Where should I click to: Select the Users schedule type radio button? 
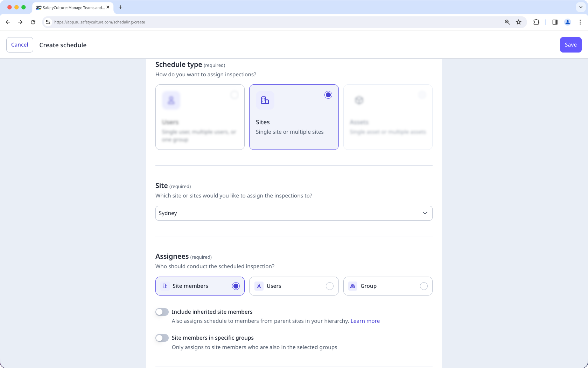tap(234, 95)
